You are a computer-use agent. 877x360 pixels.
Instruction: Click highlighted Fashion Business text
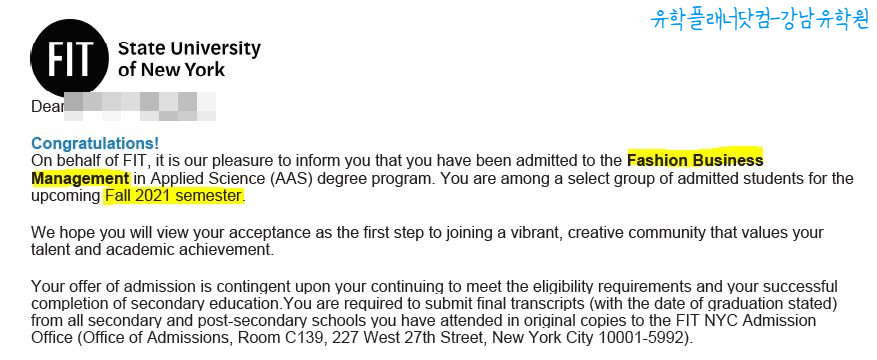point(695,161)
